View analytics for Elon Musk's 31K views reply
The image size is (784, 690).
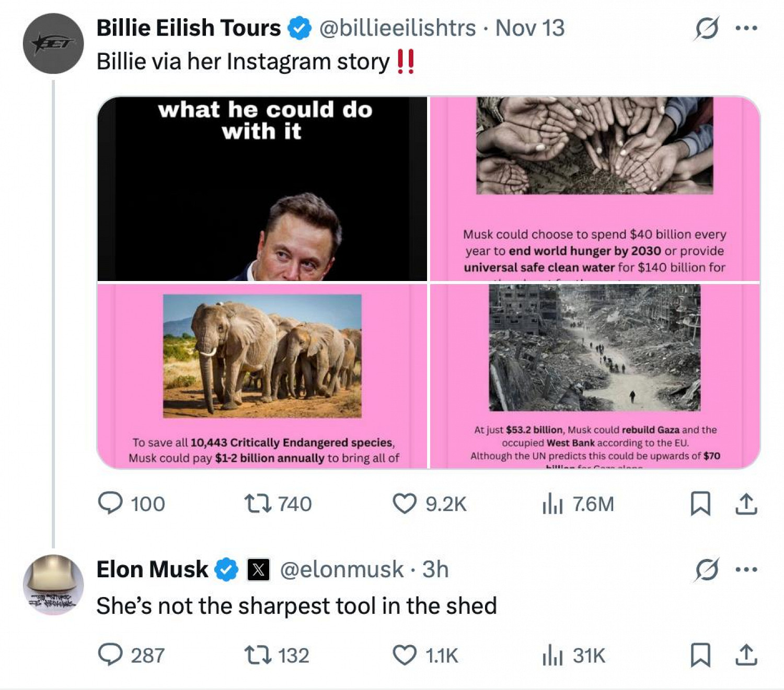point(552,656)
